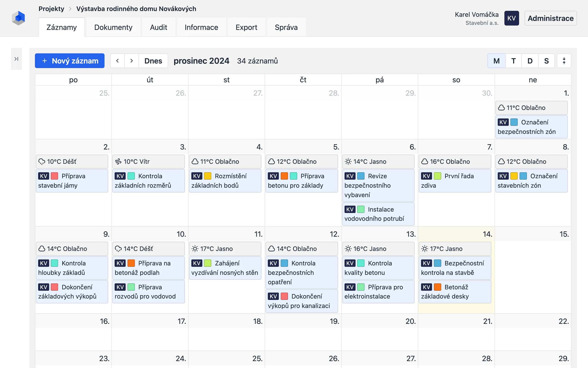
Task: Click the 14°C Oblačno weather on day 9
Action: coord(72,249)
